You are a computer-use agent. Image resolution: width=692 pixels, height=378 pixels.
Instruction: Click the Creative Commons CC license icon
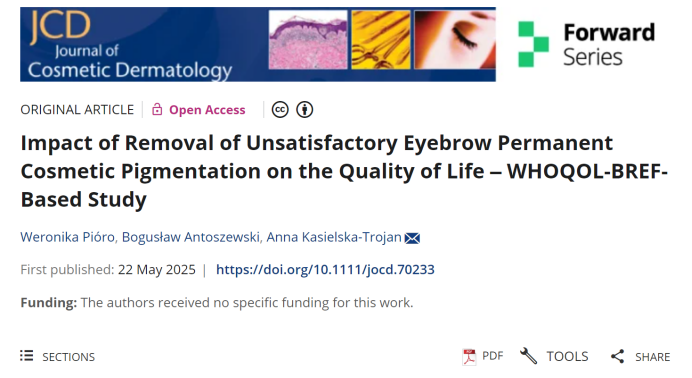pyautogui.click(x=280, y=109)
